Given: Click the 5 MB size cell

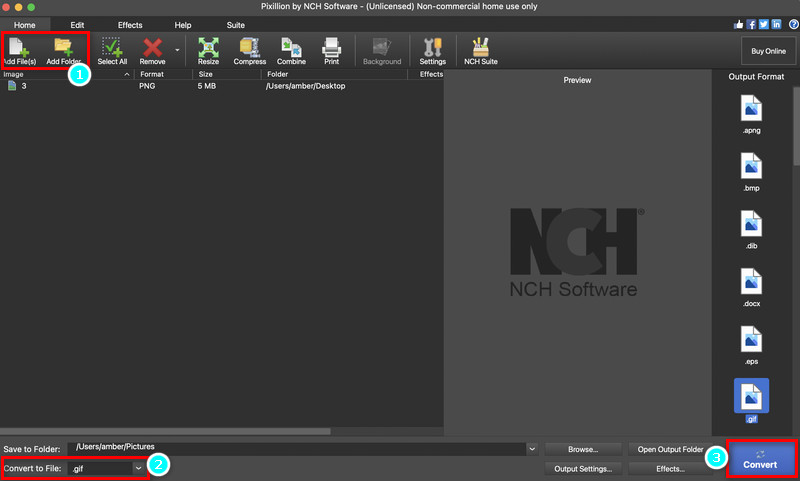Looking at the screenshot, I should point(207,86).
